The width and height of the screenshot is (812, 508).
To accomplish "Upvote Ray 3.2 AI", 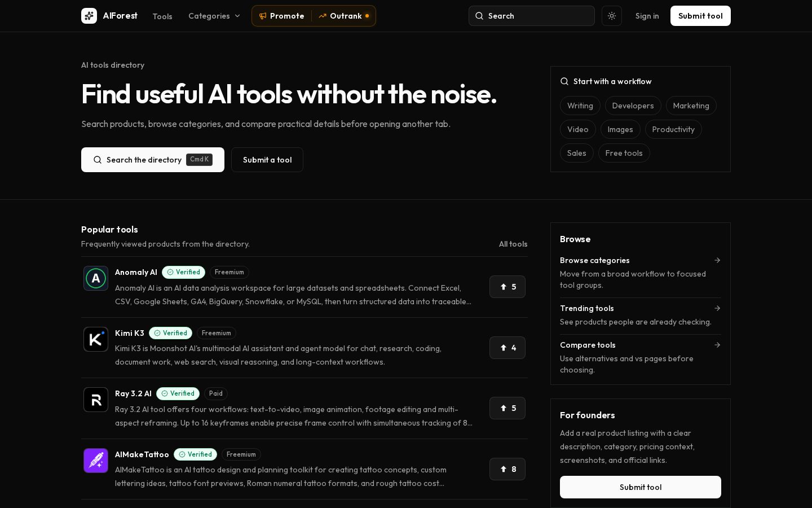I will [x=507, y=408].
